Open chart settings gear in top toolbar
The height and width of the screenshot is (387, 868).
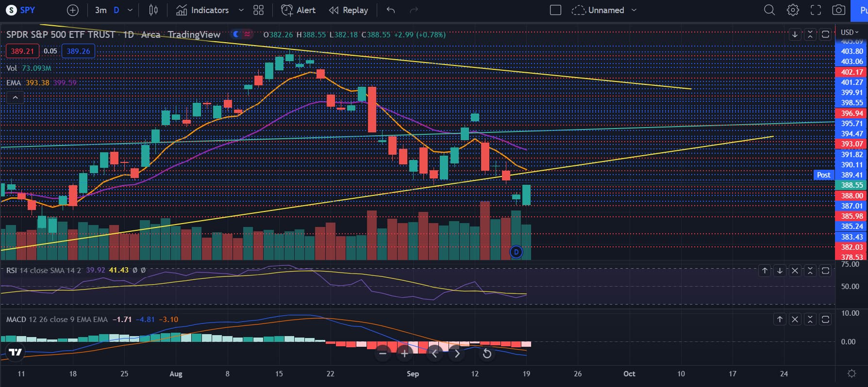pyautogui.click(x=793, y=10)
